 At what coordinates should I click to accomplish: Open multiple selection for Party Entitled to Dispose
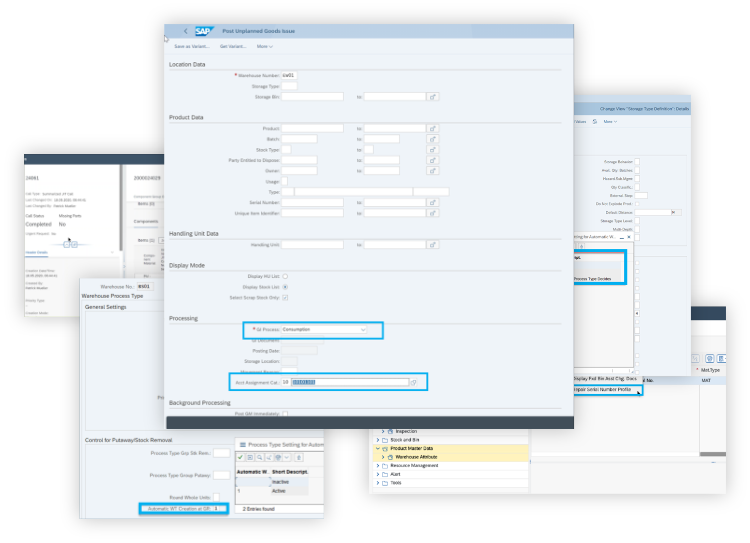click(x=432, y=160)
